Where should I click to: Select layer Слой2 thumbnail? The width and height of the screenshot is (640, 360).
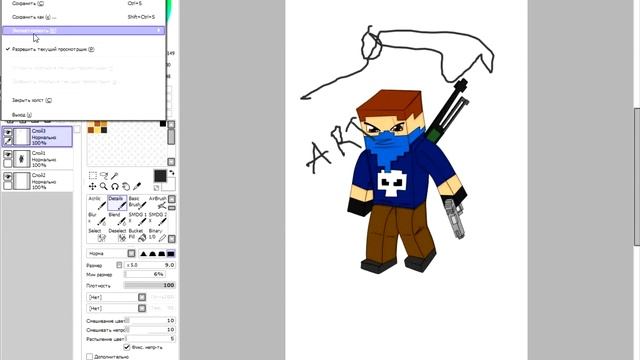click(x=22, y=181)
